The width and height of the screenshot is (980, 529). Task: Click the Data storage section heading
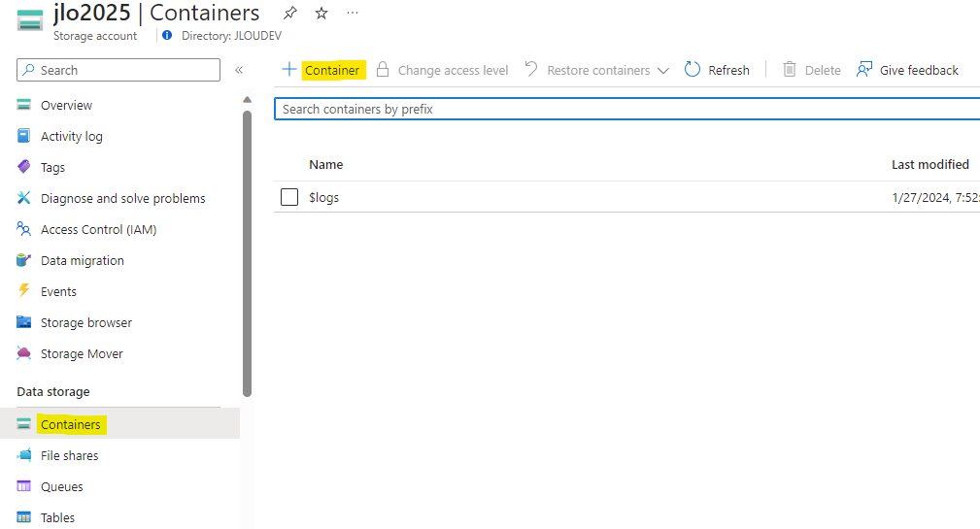(x=53, y=391)
